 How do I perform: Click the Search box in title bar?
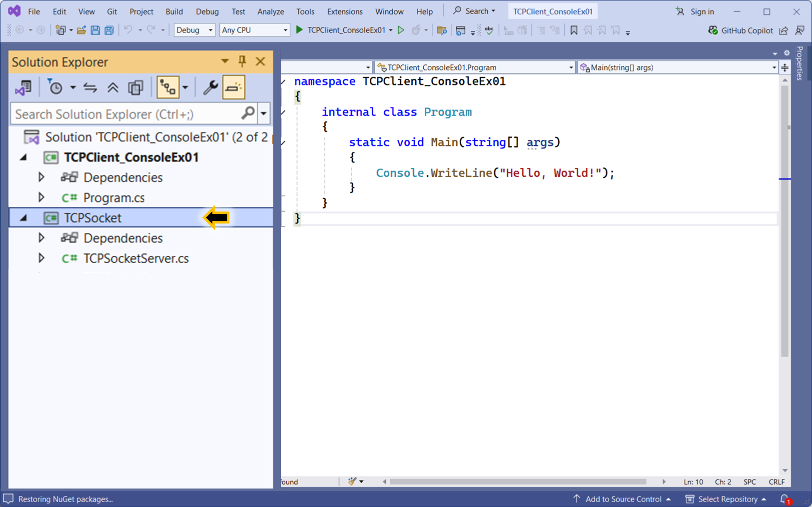pyautogui.click(x=474, y=11)
